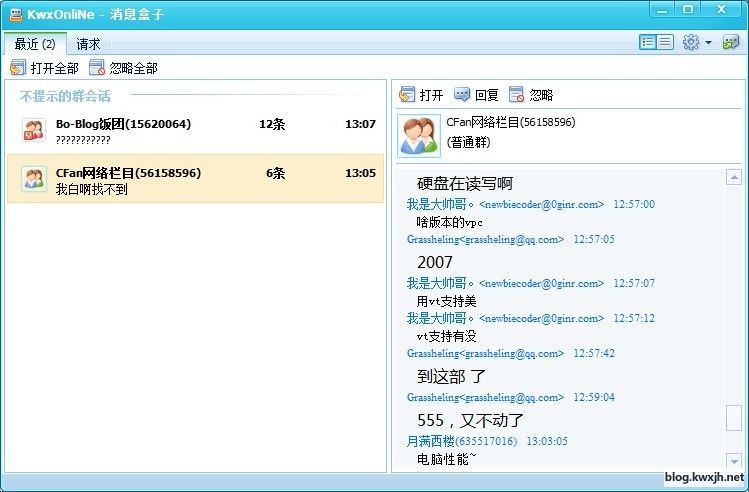Click the CFan网络栏目(56158596) title in header
Viewport: 749px width, 492px height.
coord(511,122)
